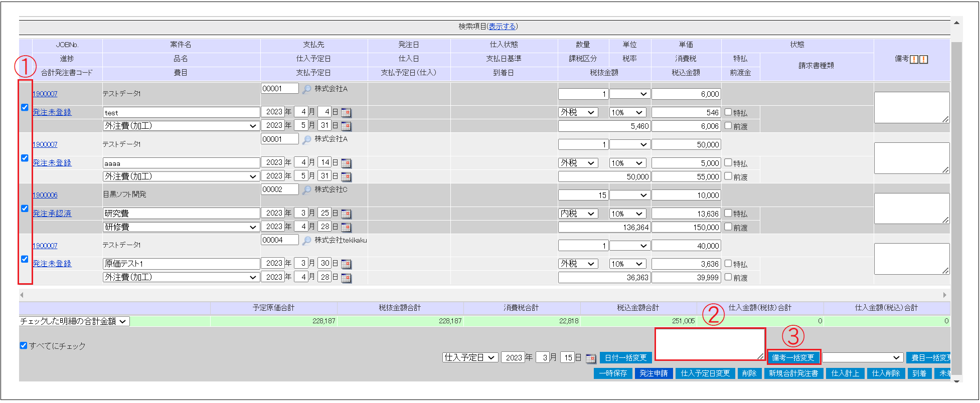The image size is (980, 403).
Task: Click the 仕入計上 button
Action: (846, 373)
